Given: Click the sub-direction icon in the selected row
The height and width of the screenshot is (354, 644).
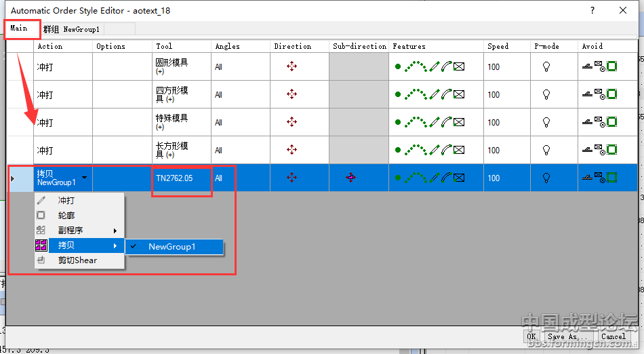Looking at the screenshot, I should (x=350, y=178).
